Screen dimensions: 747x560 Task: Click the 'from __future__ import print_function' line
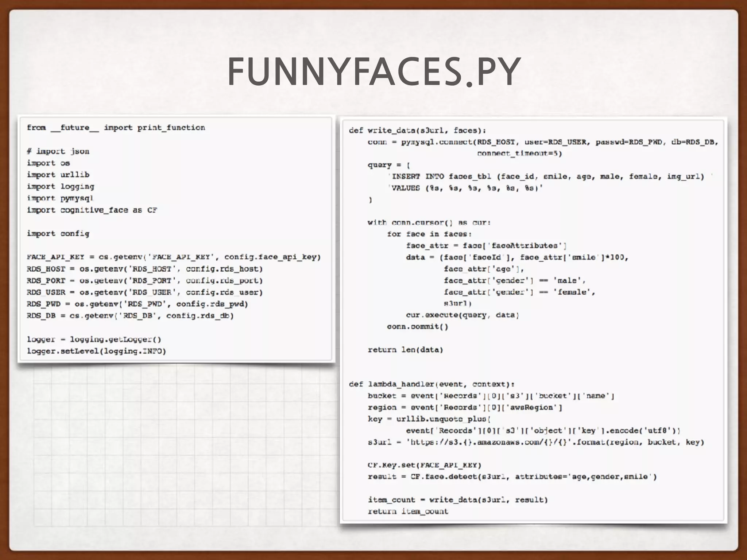click(116, 128)
